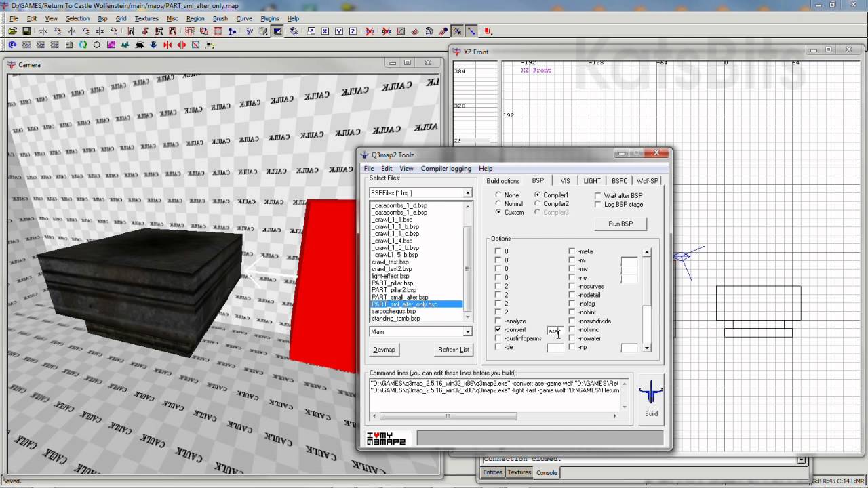The image size is (868, 488).
Task: Open the Entities tab at bottom
Action: [x=493, y=472]
